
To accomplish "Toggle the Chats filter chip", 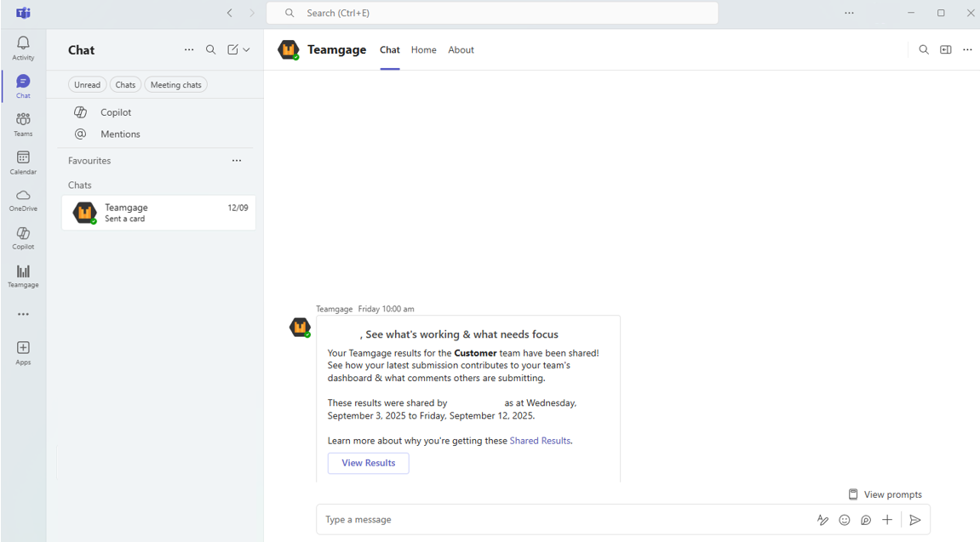I will tap(125, 85).
